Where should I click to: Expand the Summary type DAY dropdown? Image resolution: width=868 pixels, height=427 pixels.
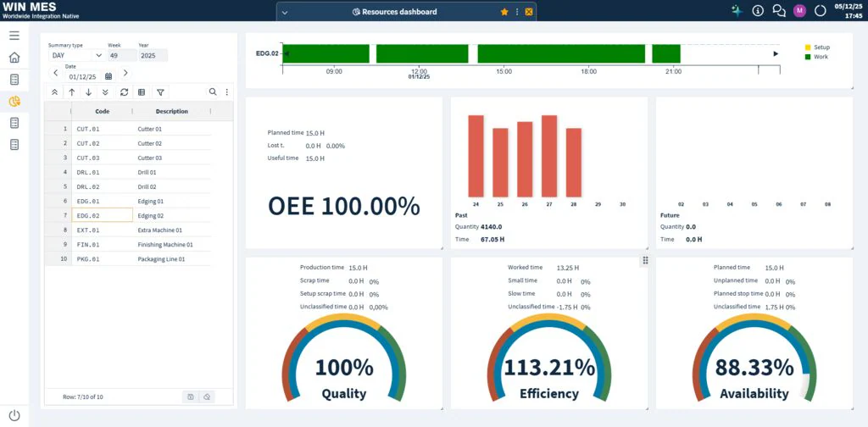75,55
